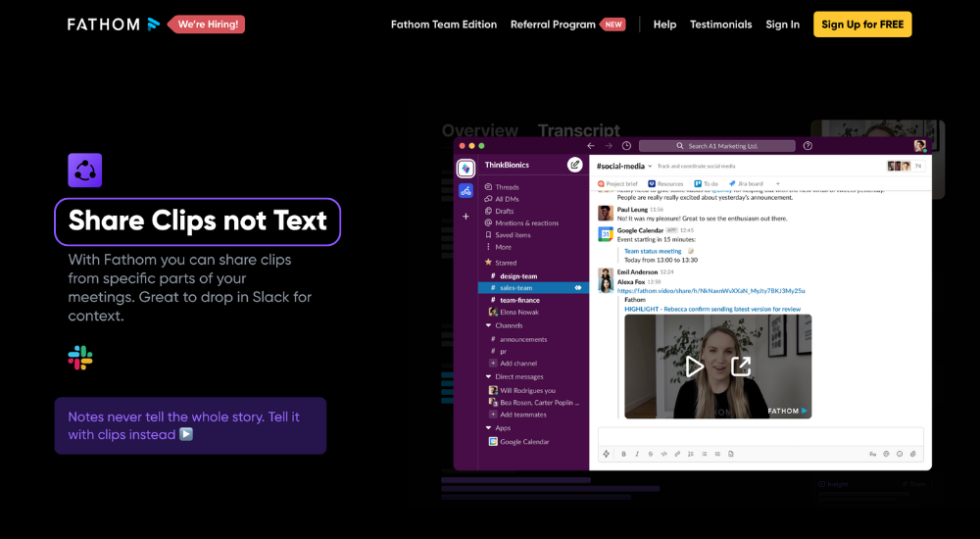Click the 'Notes never tell the whole story' card
Screen dimensions: 980x539
coord(191,426)
